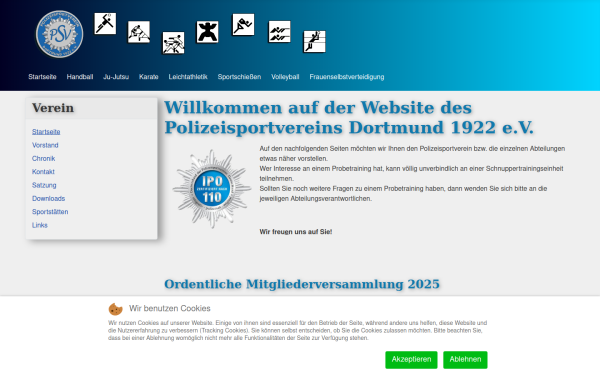Select Frauenselbstverteidigung in the top menu
This screenshot has height=375, width=600.
pos(347,77)
